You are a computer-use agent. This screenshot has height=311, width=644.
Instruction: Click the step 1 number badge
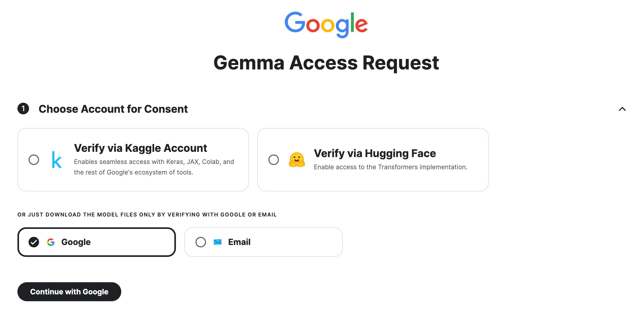point(23,109)
